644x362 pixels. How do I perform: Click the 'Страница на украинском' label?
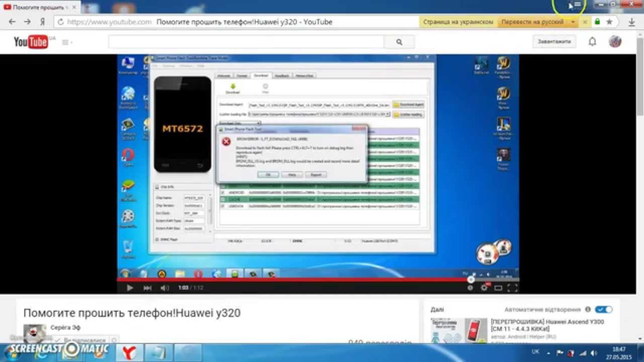tap(458, 22)
